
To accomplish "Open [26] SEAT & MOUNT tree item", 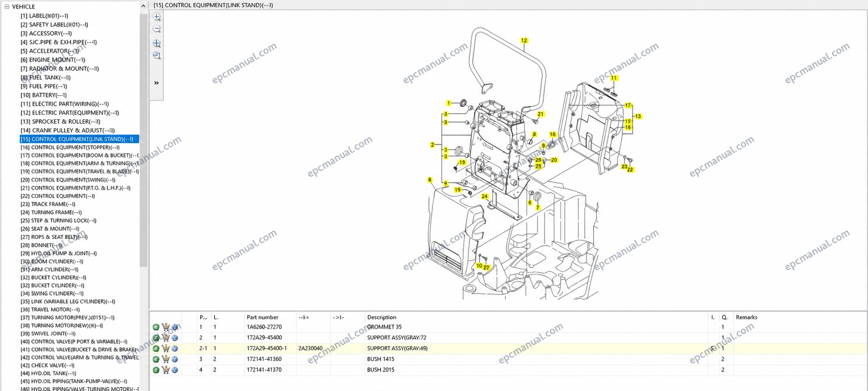I will 50,229.
